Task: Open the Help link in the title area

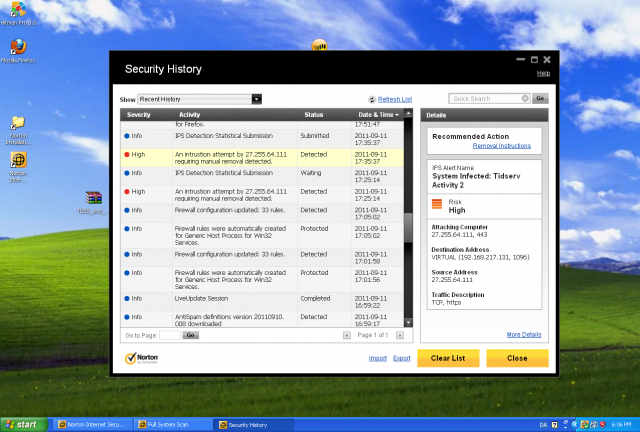Action: [543, 73]
